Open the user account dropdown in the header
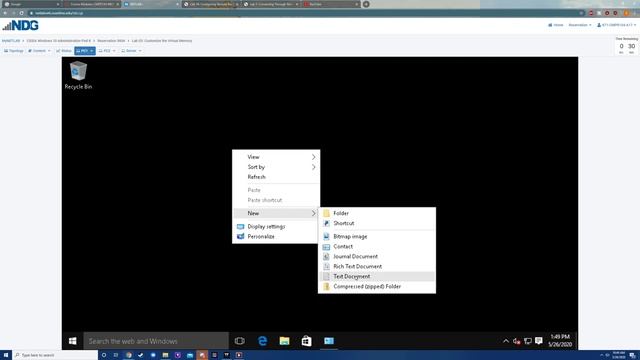Screen dimensions: 640x360 [616, 25]
